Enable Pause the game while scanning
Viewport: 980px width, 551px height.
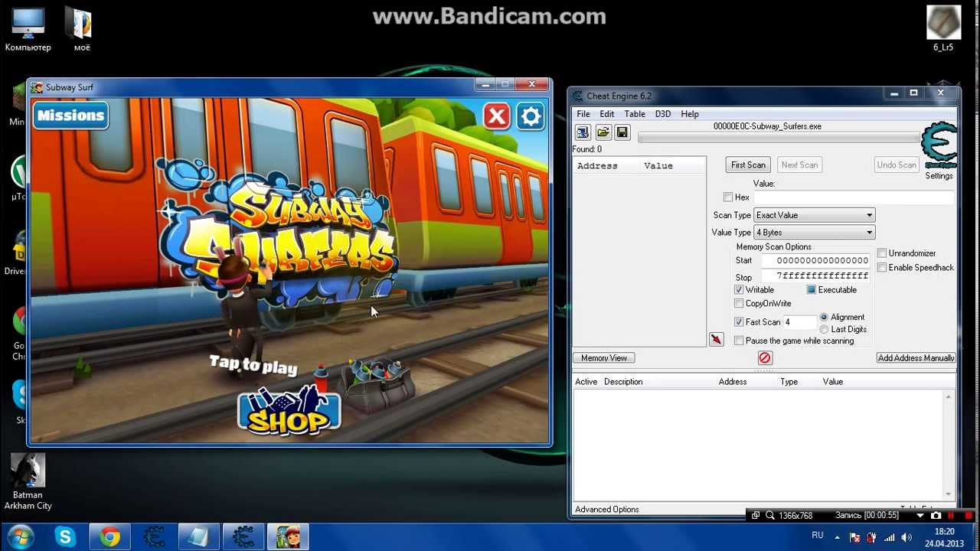coord(739,341)
